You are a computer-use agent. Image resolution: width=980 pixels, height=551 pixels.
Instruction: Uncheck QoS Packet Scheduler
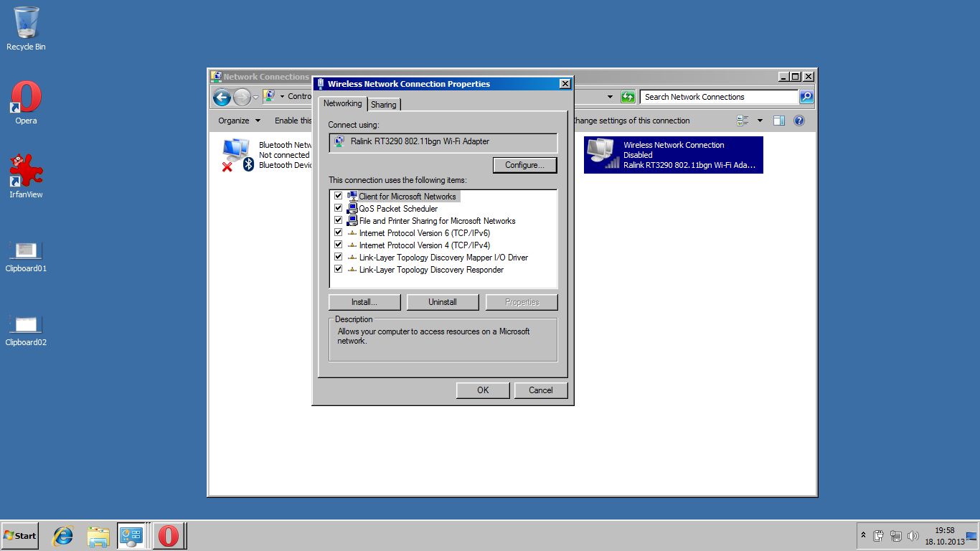339,208
